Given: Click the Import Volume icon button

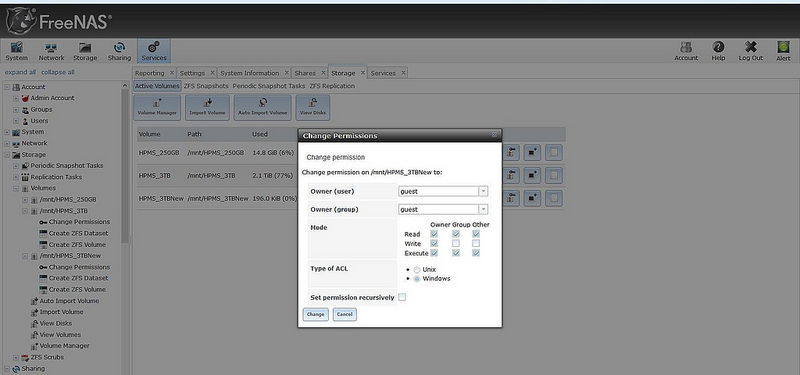Looking at the screenshot, I should tap(207, 107).
